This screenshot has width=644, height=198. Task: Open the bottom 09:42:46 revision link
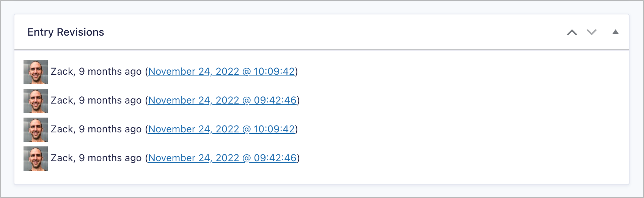(222, 158)
